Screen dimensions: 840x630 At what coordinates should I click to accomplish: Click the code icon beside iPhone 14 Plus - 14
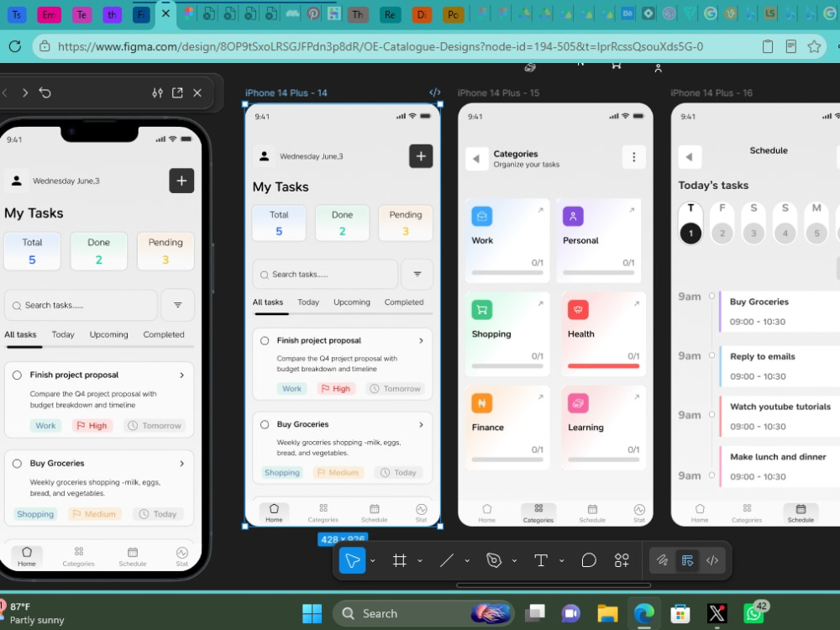[x=435, y=92]
